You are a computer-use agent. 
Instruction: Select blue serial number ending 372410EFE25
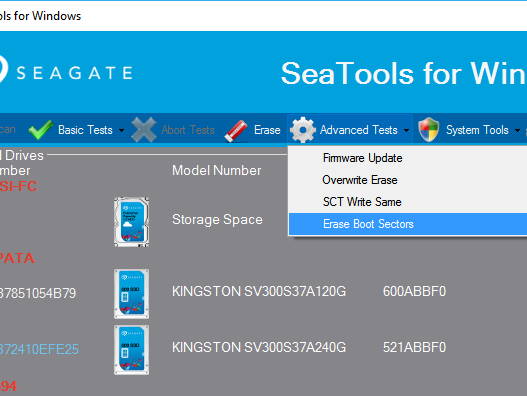click(x=39, y=350)
